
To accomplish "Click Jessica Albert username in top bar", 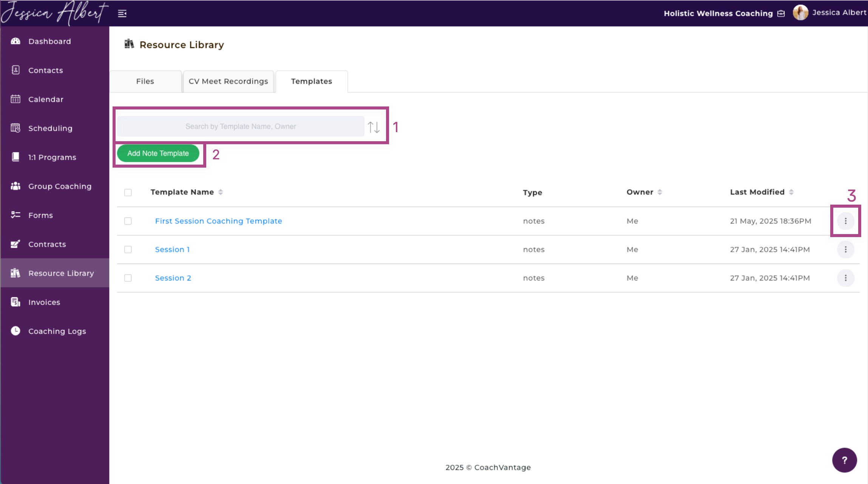I will [x=839, y=12].
